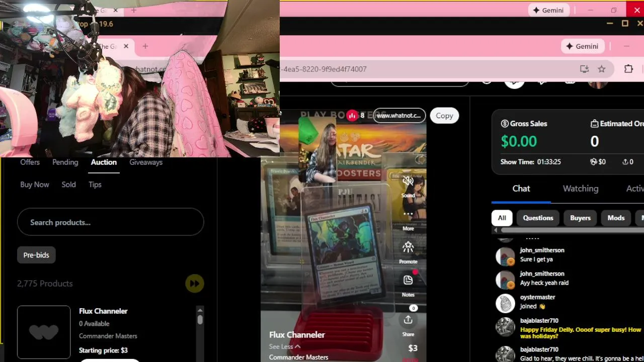The image size is (644, 362).
Task: Run the yellow fast-forward auction icon
Action: (194, 284)
